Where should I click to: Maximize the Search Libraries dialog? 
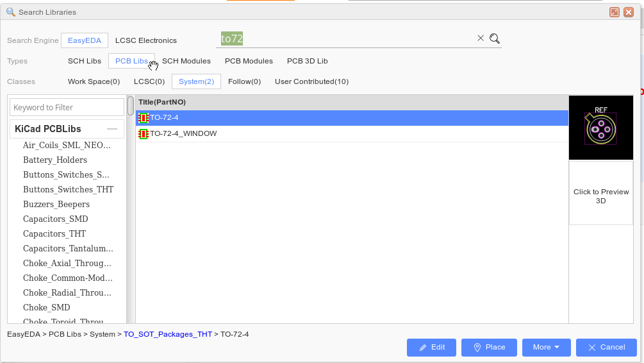click(x=615, y=12)
